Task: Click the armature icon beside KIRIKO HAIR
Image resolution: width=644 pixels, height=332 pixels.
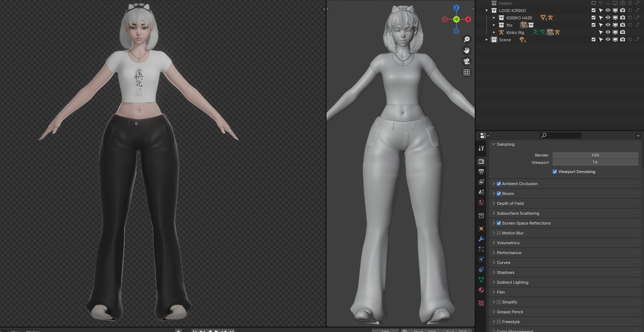Action: click(x=550, y=18)
